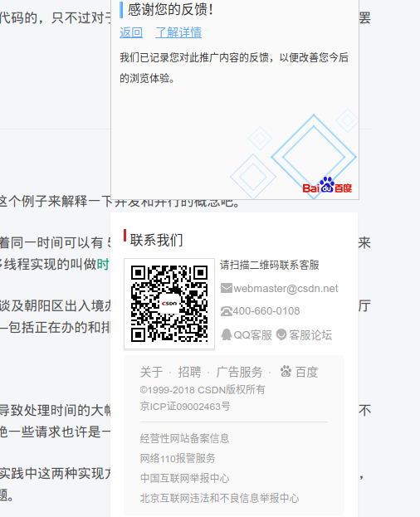The image size is (420, 517).
Task: Click 请扫描二维码联系客服 text
Action: tap(270, 265)
